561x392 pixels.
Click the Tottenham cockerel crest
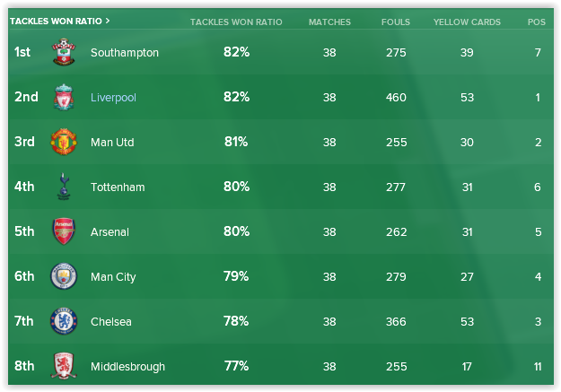pyautogui.click(x=63, y=187)
